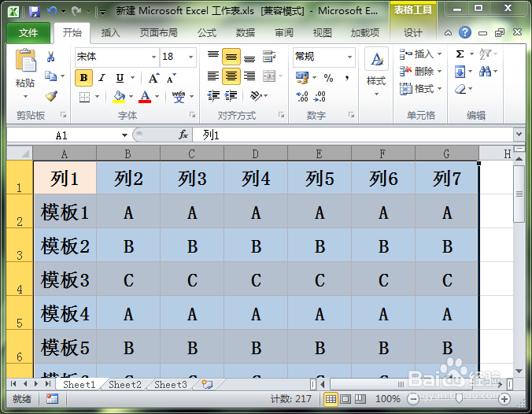This screenshot has width=532, height=414.
Task: Click the Percent Style icon
Action: pos(328,79)
